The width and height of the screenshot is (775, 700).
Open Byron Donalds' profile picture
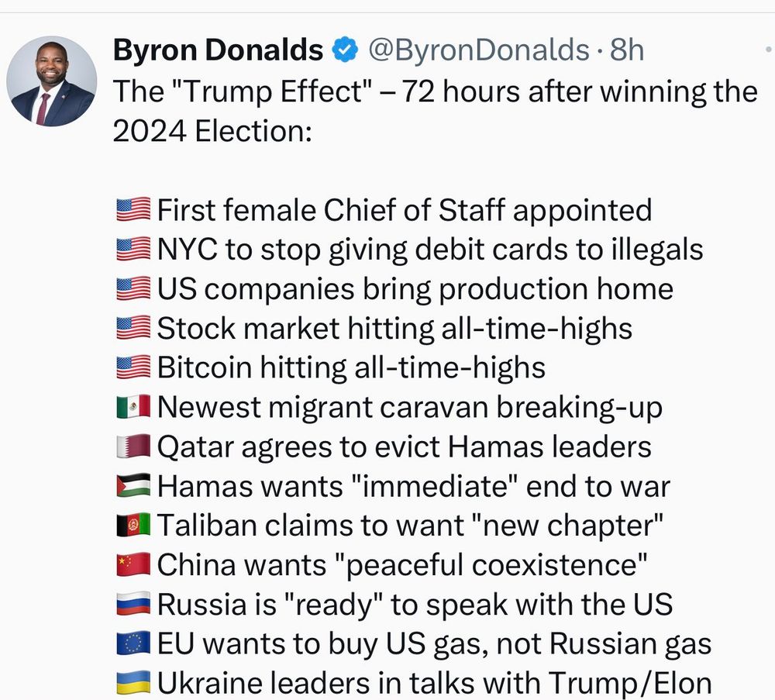[52, 81]
